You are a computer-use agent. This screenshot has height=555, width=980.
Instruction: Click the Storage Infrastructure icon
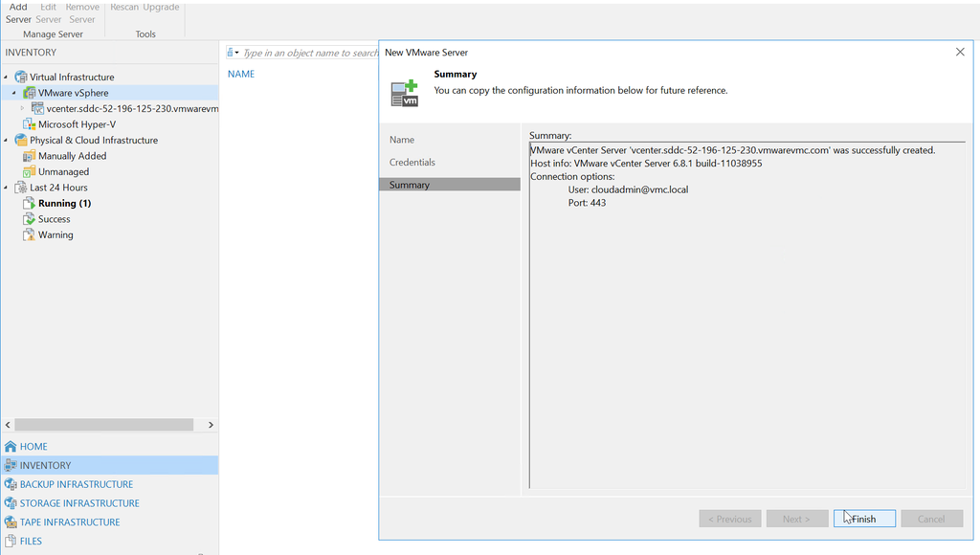(11, 502)
